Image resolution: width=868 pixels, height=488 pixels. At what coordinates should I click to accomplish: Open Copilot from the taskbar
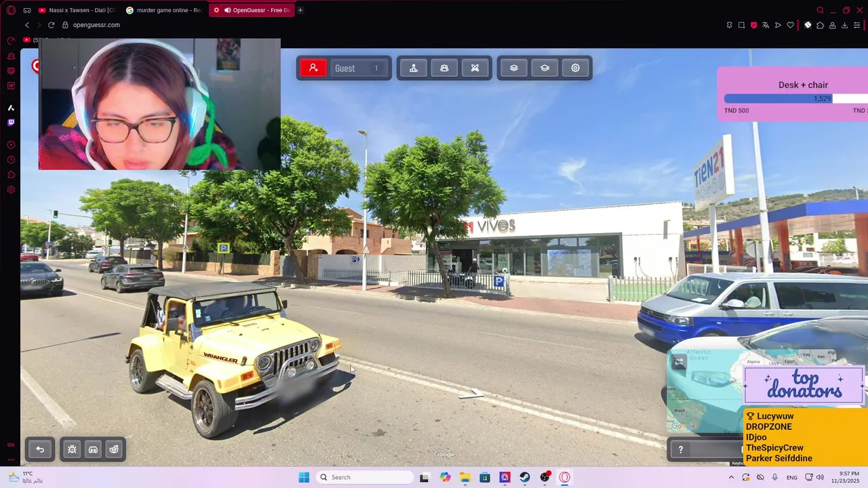(x=445, y=477)
